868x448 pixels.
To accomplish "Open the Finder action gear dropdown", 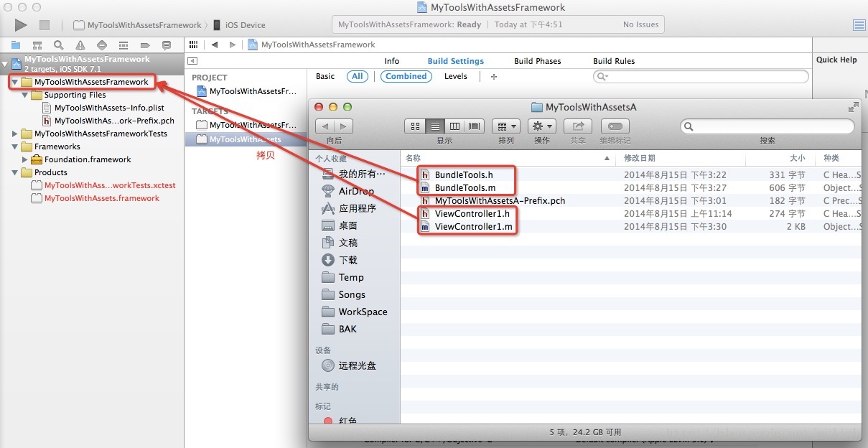I will pos(542,126).
